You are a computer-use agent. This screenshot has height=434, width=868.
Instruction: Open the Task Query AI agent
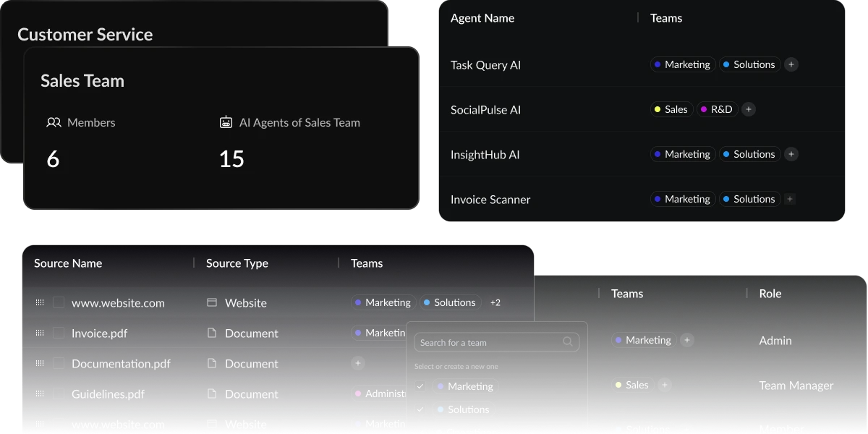485,64
